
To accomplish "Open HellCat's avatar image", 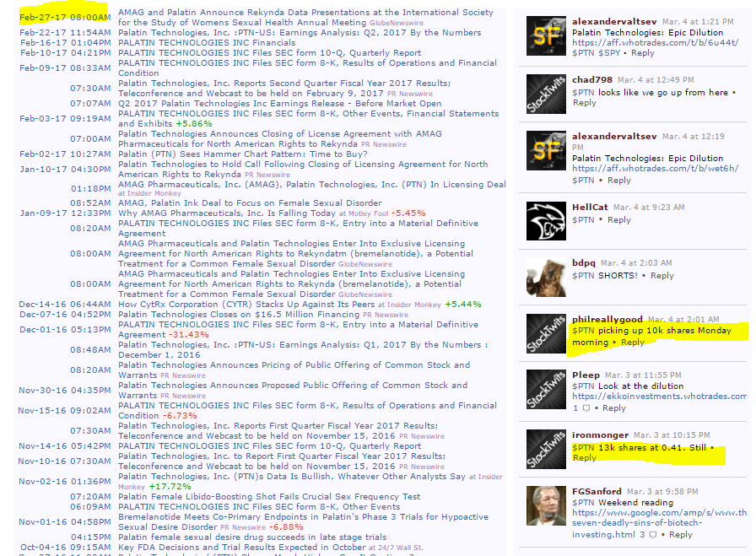I will (x=546, y=221).
